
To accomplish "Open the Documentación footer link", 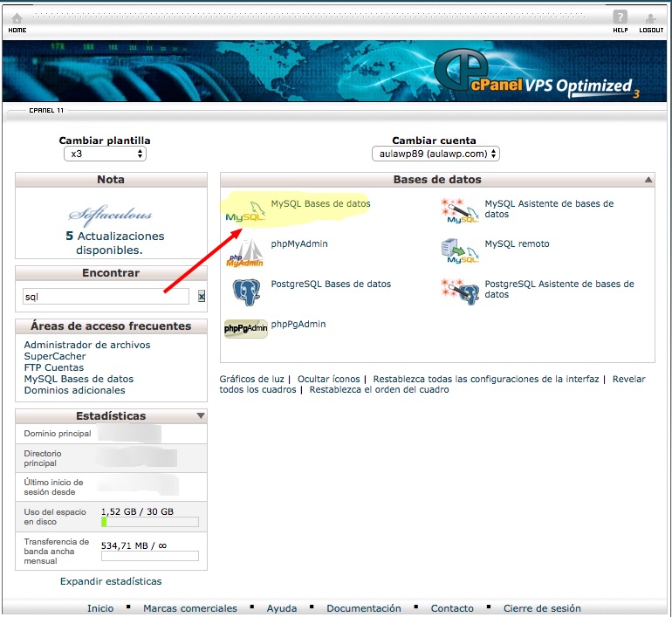I will (364, 608).
